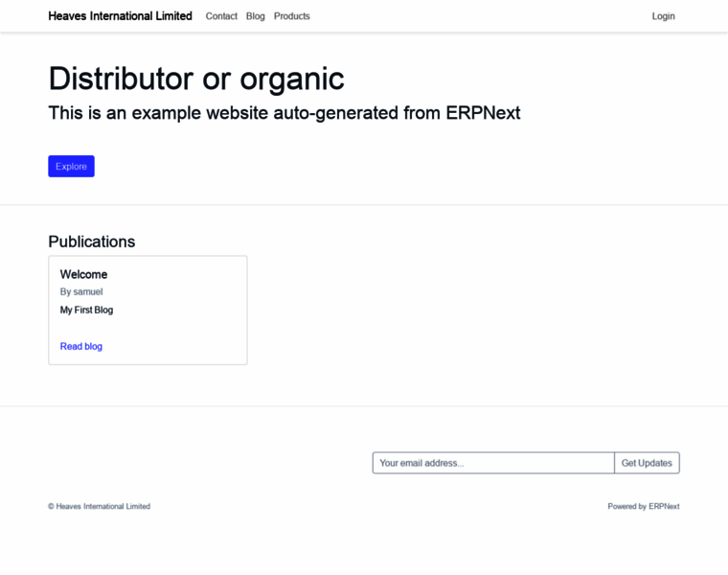Click the auto-generated from ERPNext subtitle
Screen dimensions: 728x575
[284, 113]
